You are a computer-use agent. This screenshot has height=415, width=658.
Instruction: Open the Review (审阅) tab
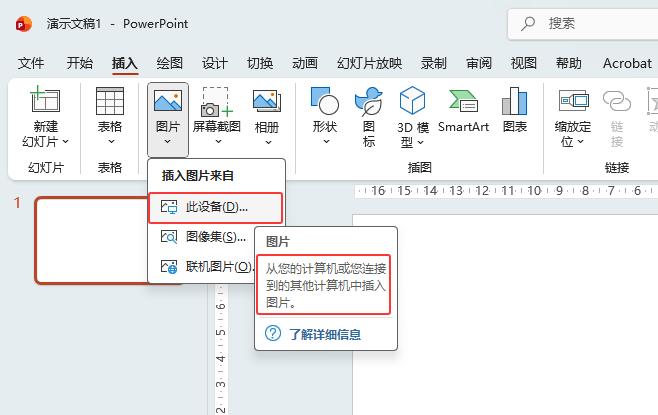(x=479, y=63)
